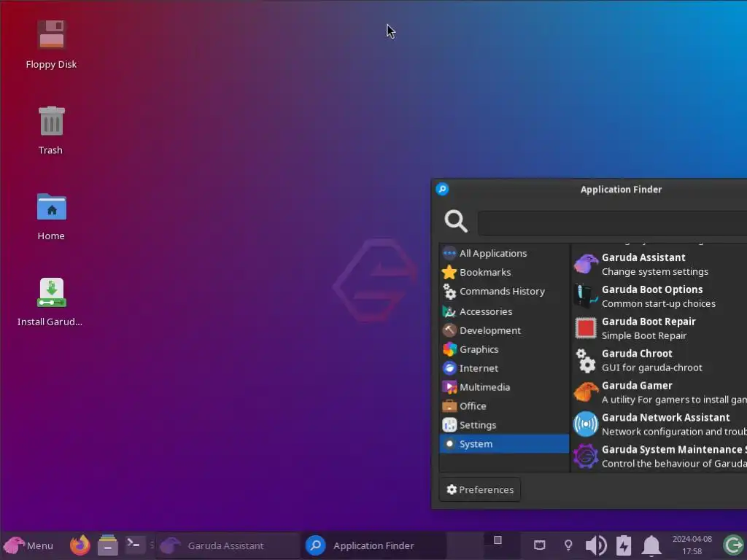This screenshot has width=747, height=560.
Task: Select the Garuda System Maintenance entry title
Action: pyautogui.click(x=674, y=449)
